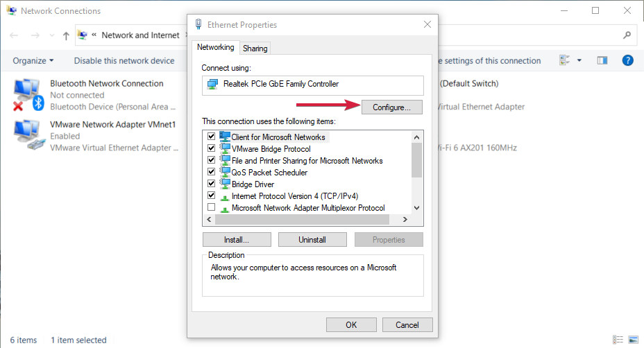Click settings of this connection toolbar item
Screen dimensions: 644x348
tap(489, 61)
